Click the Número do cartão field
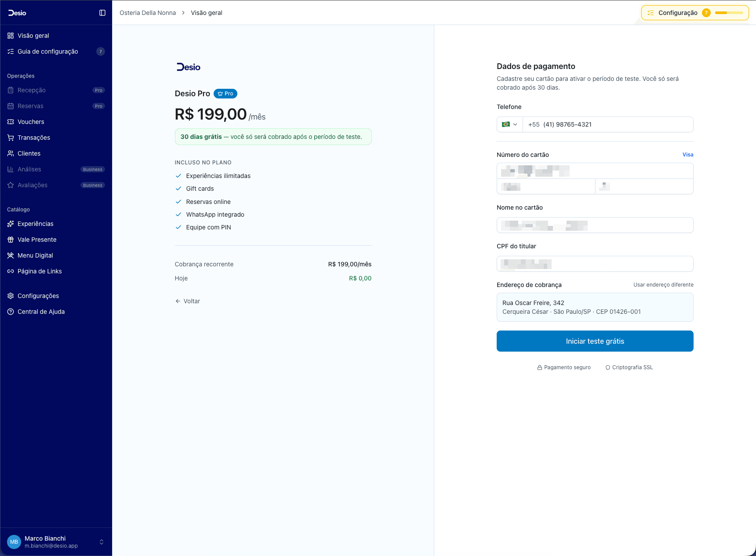Screen dimensions: 756x556 point(595,171)
